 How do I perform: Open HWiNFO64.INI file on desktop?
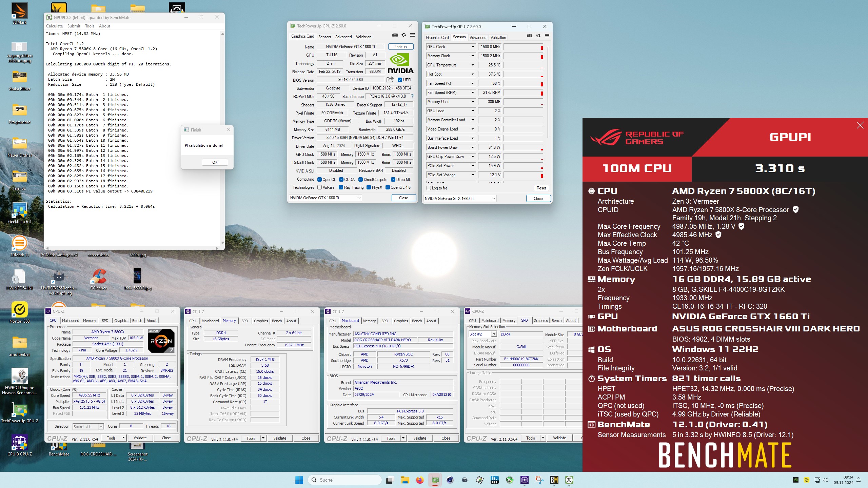pos(19,279)
